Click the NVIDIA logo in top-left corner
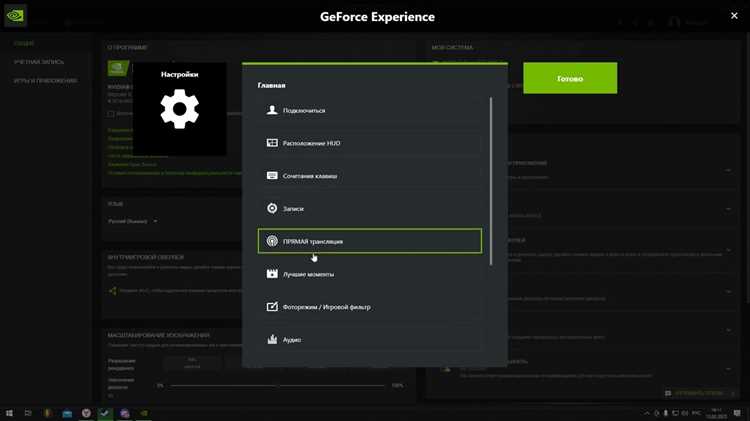 [x=15, y=16]
